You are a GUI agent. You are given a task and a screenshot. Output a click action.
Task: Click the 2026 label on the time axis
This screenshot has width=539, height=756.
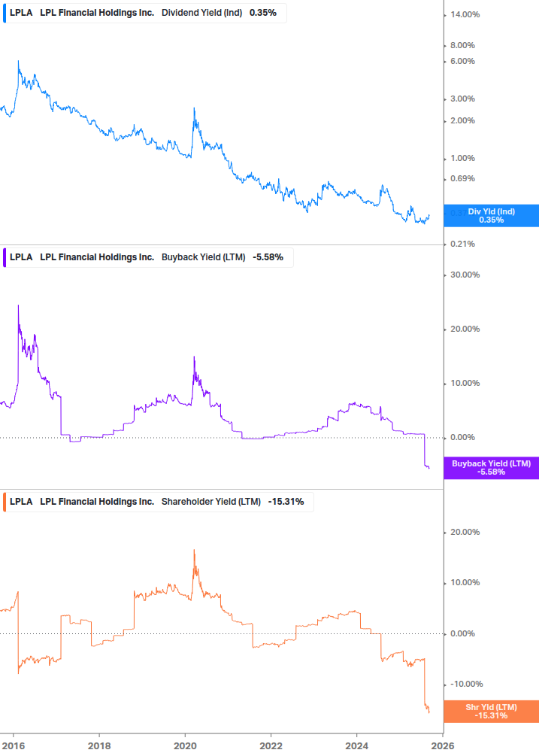click(443, 746)
